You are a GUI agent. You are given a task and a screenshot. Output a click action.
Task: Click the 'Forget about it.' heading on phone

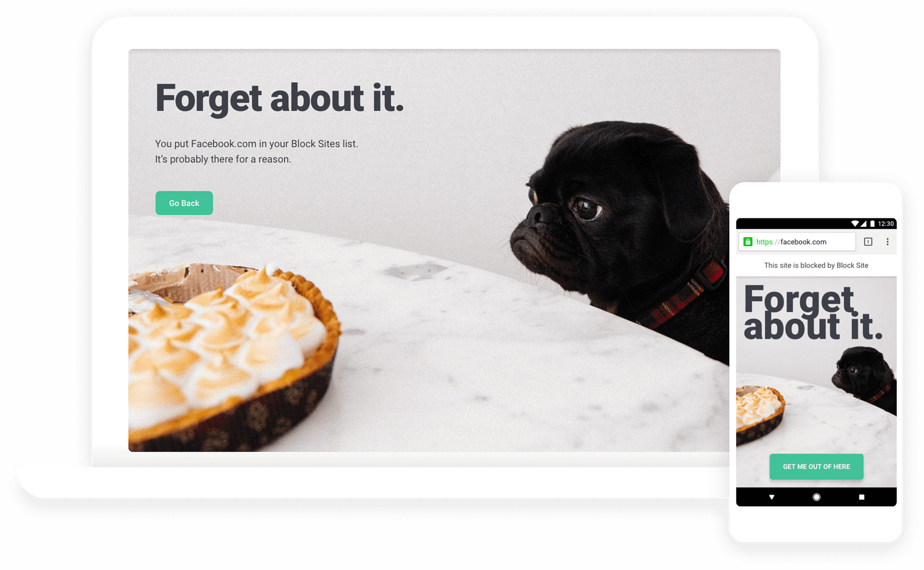click(813, 312)
